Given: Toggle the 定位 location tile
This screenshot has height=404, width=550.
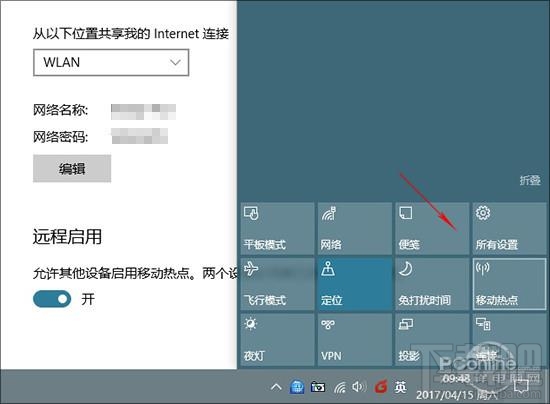Looking at the screenshot, I should (355, 284).
